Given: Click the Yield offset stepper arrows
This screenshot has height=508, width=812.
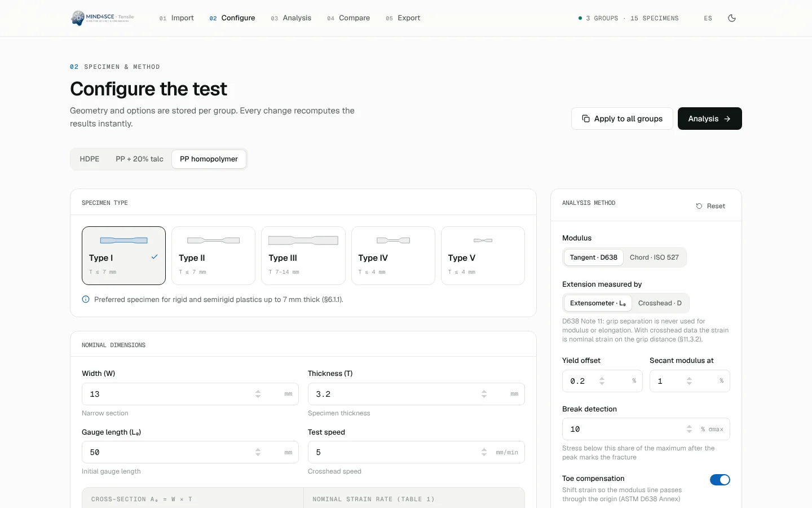Looking at the screenshot, I should click(x=602, y=381).
